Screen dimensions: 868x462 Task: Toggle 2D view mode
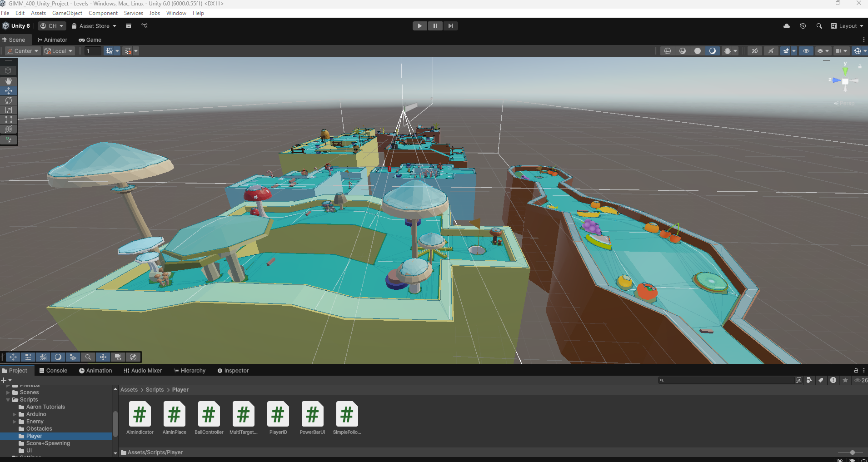[x=755, y=51]
